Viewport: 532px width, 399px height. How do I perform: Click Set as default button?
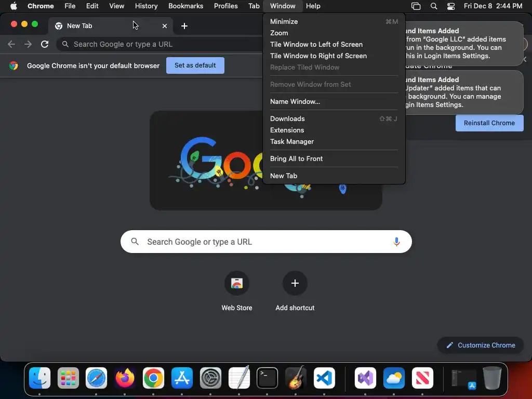195,65
